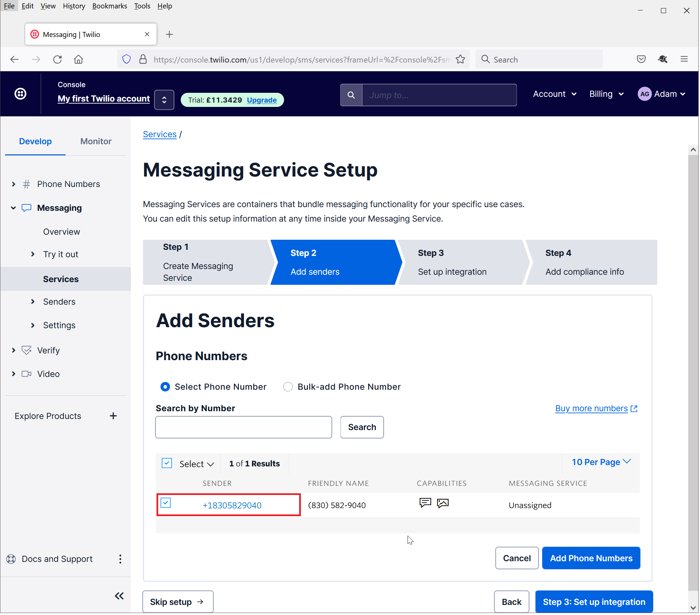Viewport: 700px width, 615px height.
Task: Click the Search by Number input field
Action: pos(244,427)
